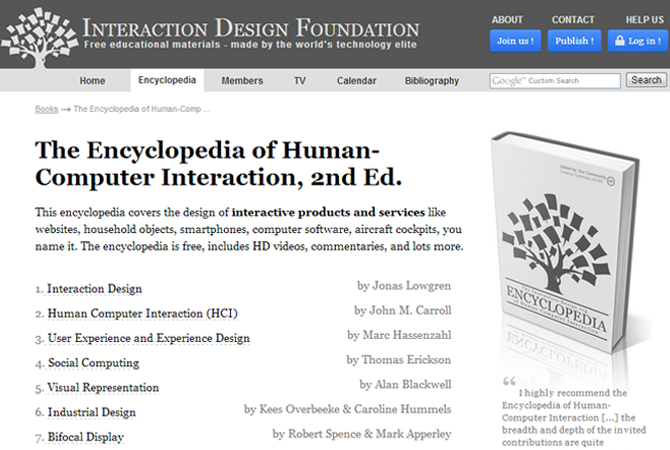The image size is (670, 450).
Task: Focus the Google Custom Search field
Action: [x=555, y=80]
